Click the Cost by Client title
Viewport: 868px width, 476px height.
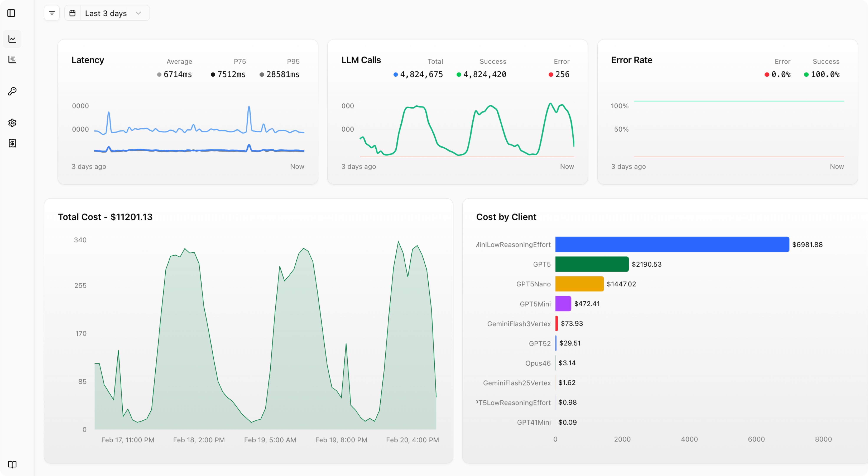506,217
